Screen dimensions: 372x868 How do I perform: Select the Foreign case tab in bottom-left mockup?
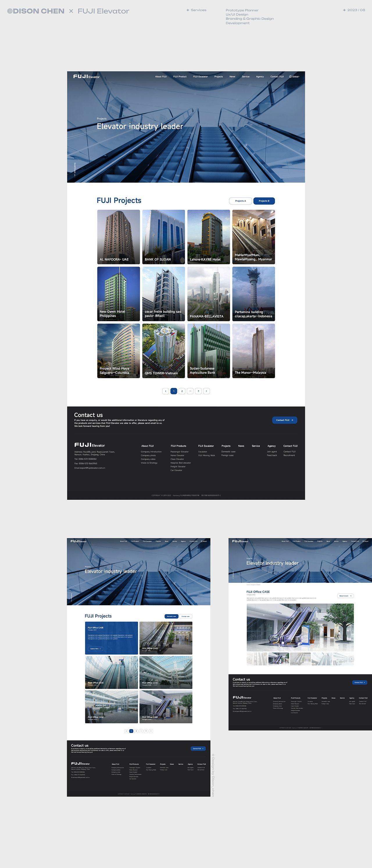coord(185,616)
